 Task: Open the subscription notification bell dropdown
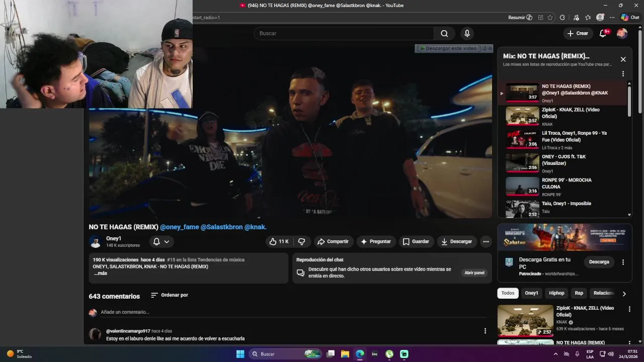click(161, 242)
